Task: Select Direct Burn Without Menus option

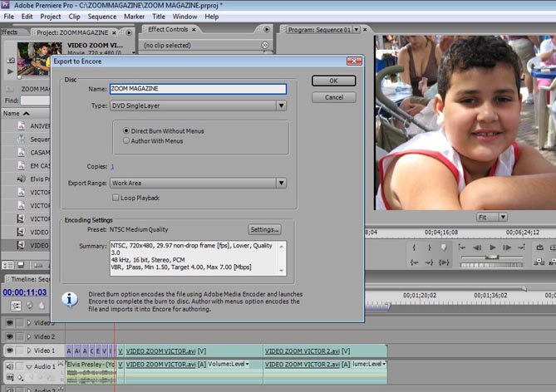Action: (126, 130)
